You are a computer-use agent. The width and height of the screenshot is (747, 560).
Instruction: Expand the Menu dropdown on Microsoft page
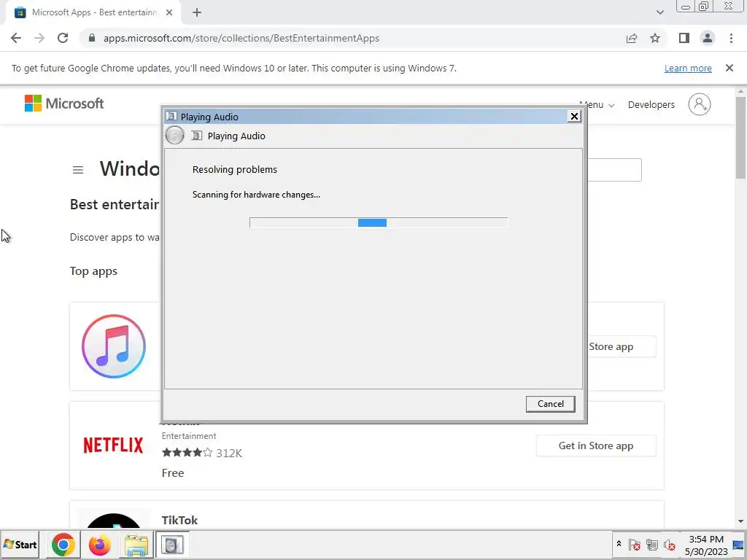(x=597, y=105)
